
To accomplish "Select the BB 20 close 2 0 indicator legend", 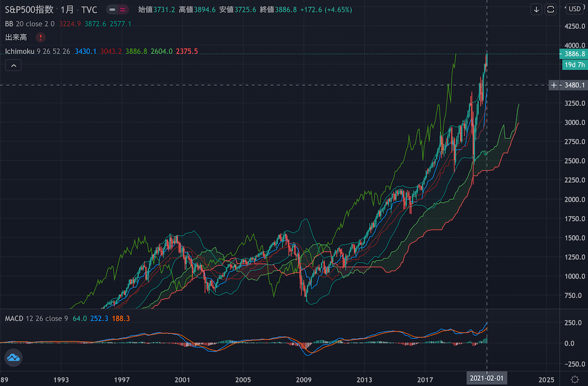I will coord(30,24).
